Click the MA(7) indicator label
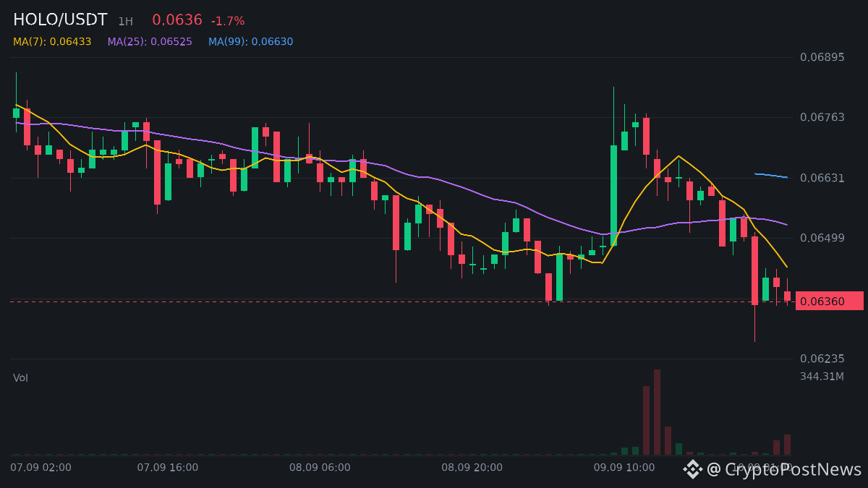The height and width of the screenshot is (488, 868). [52, 42]
